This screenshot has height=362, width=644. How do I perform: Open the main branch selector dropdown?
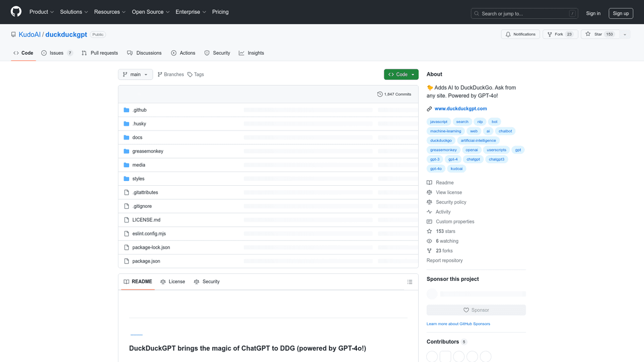(135, 74)
